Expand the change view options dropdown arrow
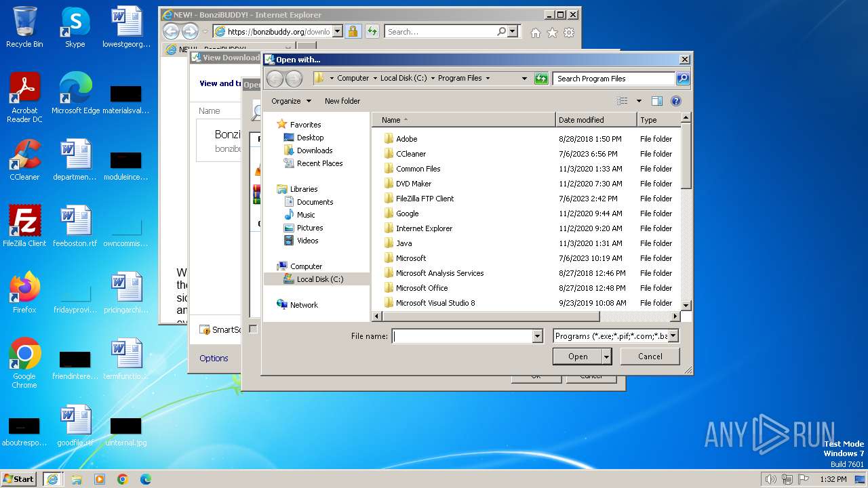This screenshot has width=868, height=488. point(639,101)
